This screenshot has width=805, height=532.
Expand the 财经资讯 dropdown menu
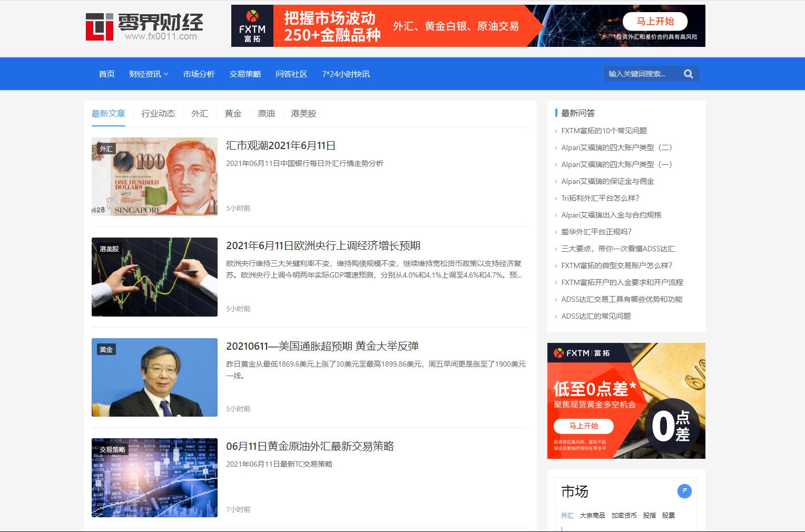[x=149, y=74]
